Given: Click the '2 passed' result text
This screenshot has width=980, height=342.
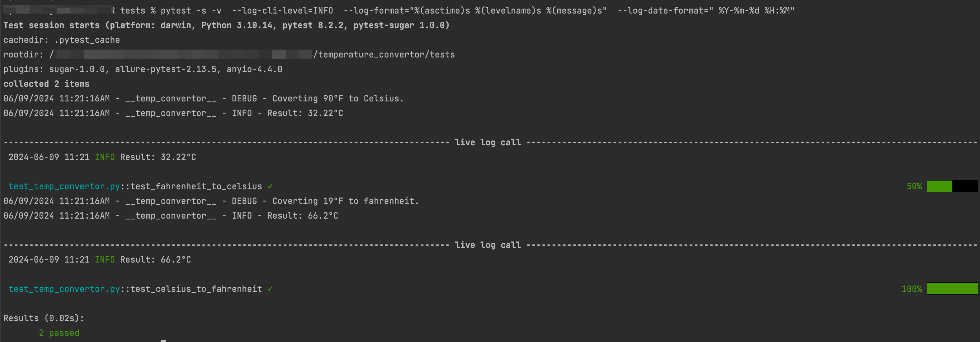Looking at the screenshot, I should point(59,333).
